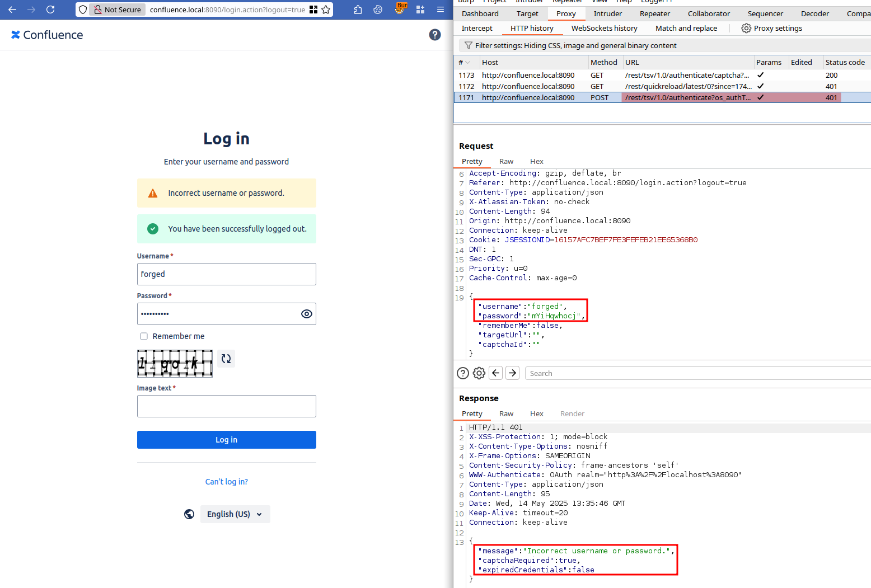Viewport: 871px width, 588px height.
Task: Sort history by # column arrow
Action: [x=468, y=63]
